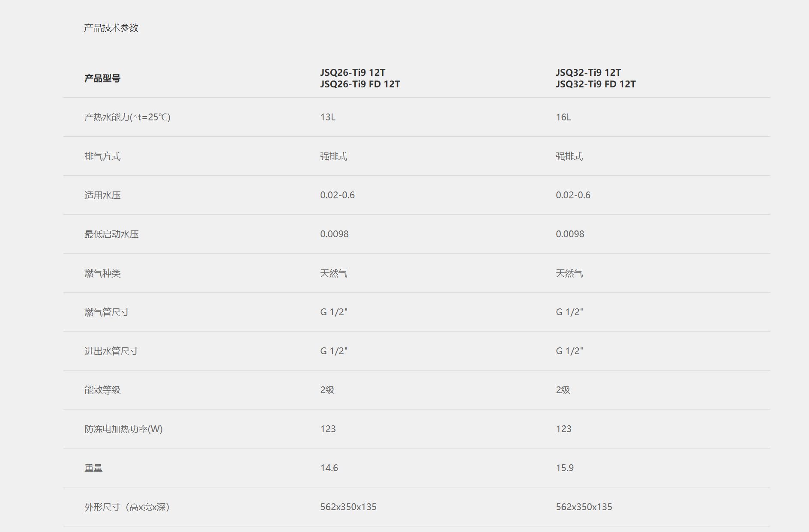The height and width of the screenshot is (532, 809).
Task: Click the 燃气种类 row label
Action: click(x=102, y=273)
